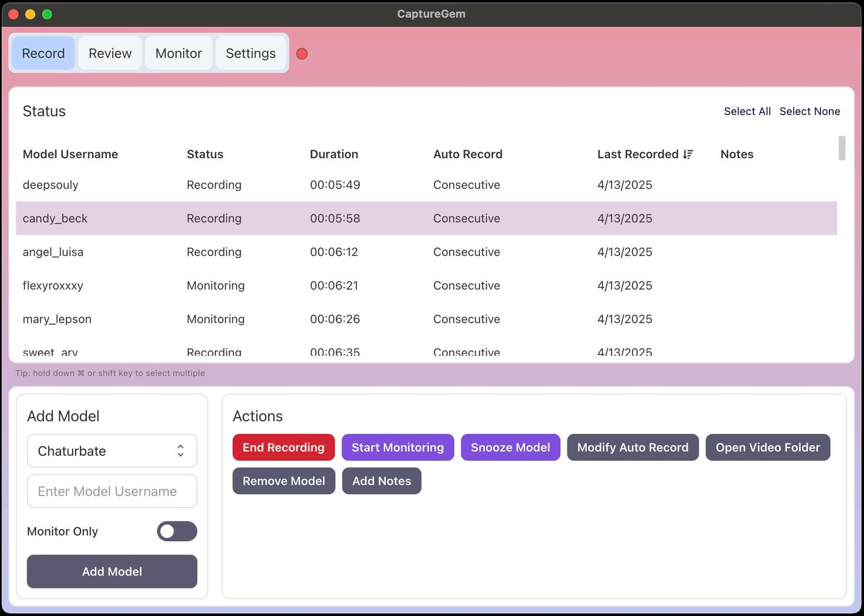The height and width of the screenshot is (616, 864).
Task: Switch to the Monitor tab
Action: [178, 53]
